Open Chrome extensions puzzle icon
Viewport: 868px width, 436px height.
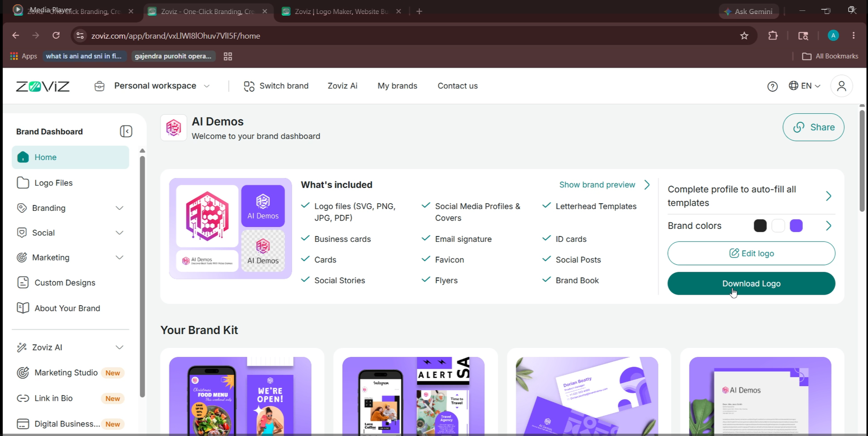pos(773,36)
